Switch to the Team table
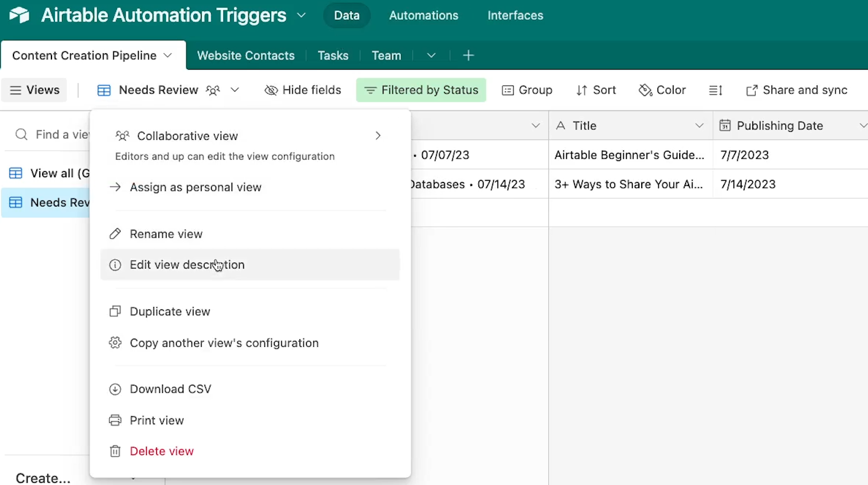The height and width of the screenshot is (485, 868). [386, 56]
